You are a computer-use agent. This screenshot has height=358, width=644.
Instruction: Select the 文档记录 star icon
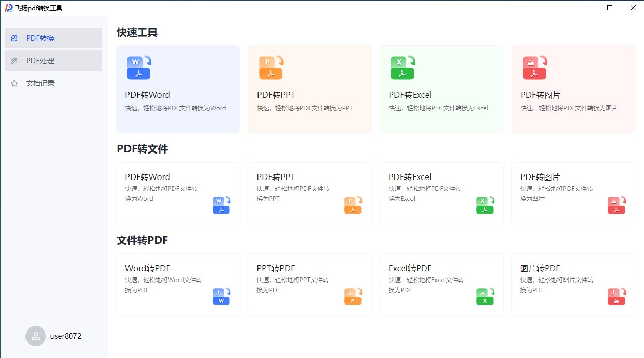click(x=13, y=83)
